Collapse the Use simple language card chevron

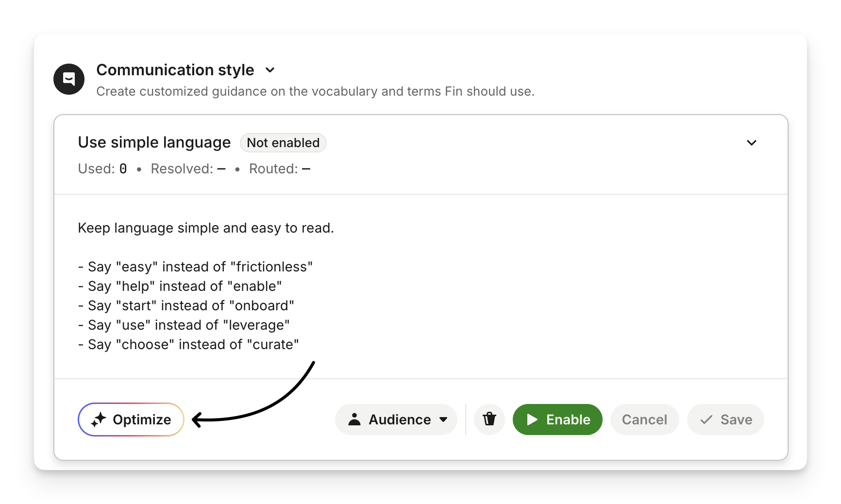pos(751,143)
